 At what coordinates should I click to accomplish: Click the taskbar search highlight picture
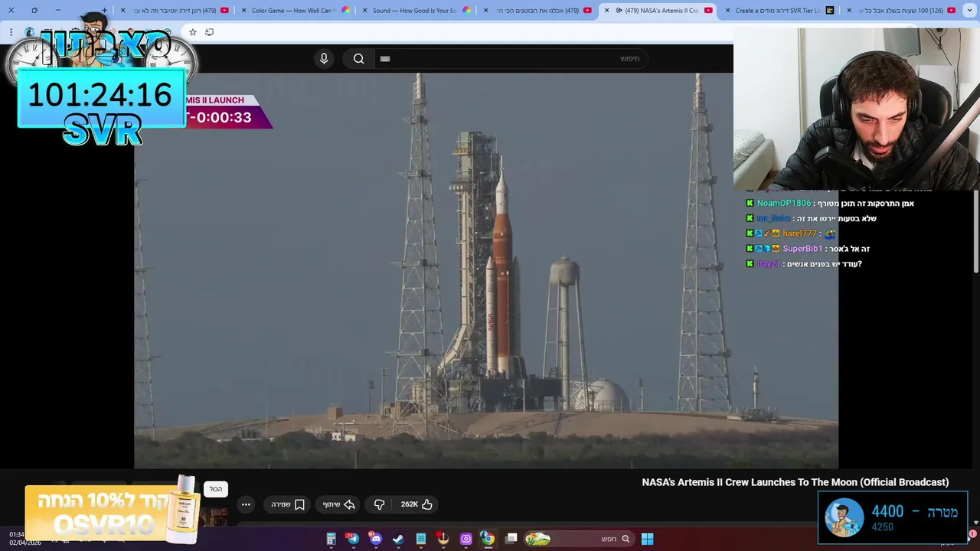click(537, 539)
